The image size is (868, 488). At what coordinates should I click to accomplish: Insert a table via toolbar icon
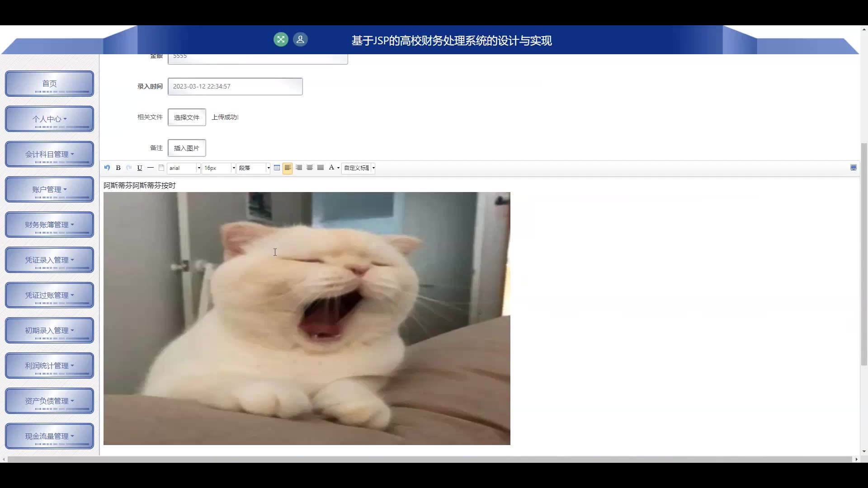[x=277, y=168]
